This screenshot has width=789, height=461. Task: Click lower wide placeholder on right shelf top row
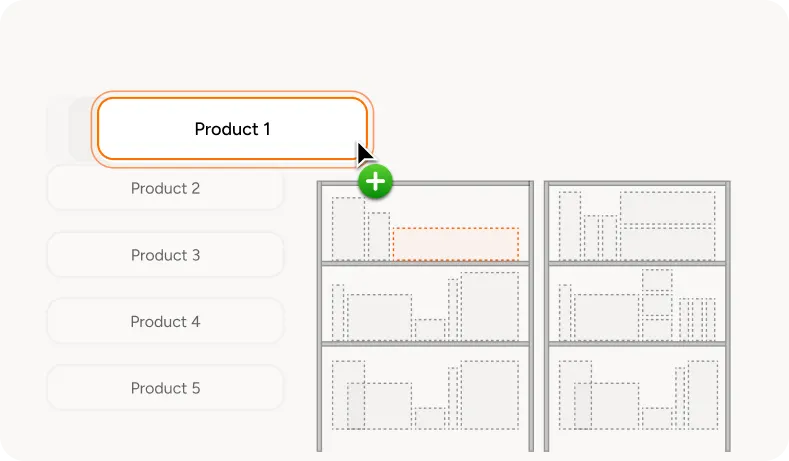coord(667,244)
